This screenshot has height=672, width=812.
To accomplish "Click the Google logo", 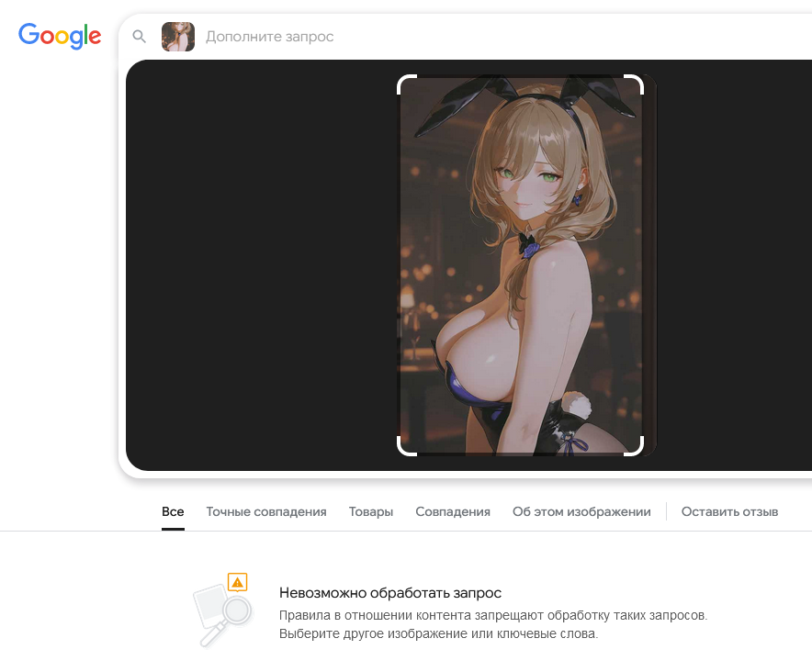I will point(60,36).
